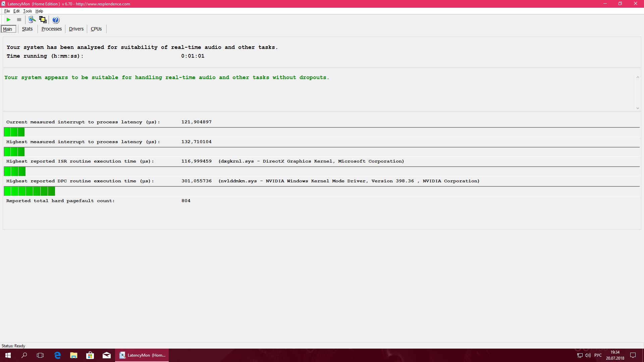
Task: Open Windows Task View icon
Action: click(x=40, y=355)
